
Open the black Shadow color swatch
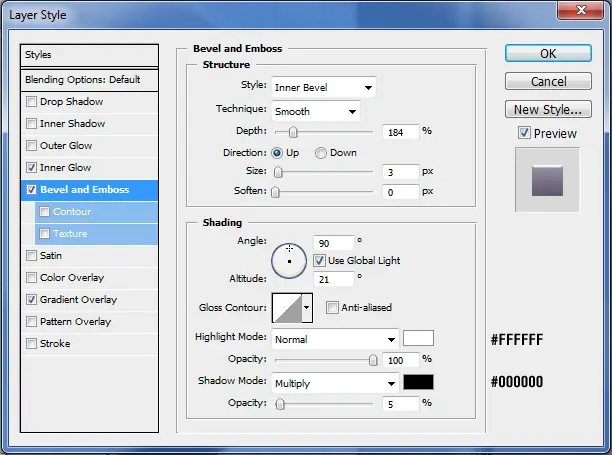click(x=418, y=382)
